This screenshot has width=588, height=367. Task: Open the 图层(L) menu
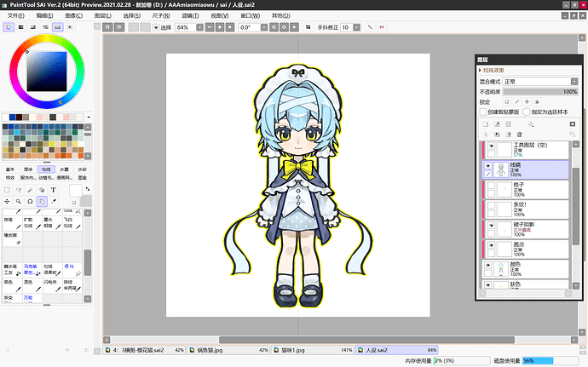[x=103, y=15]
